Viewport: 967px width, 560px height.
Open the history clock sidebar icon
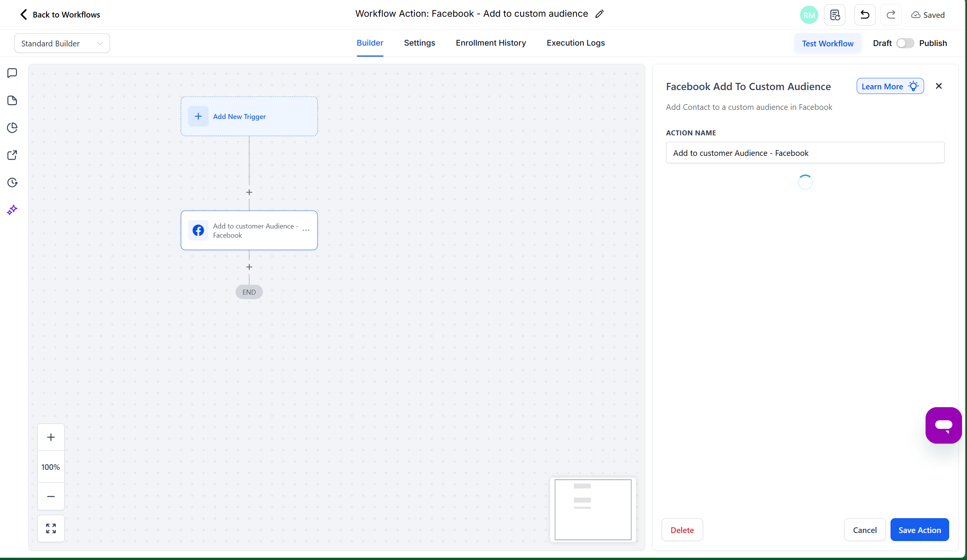pyautogui.click(x=12, y=182)
